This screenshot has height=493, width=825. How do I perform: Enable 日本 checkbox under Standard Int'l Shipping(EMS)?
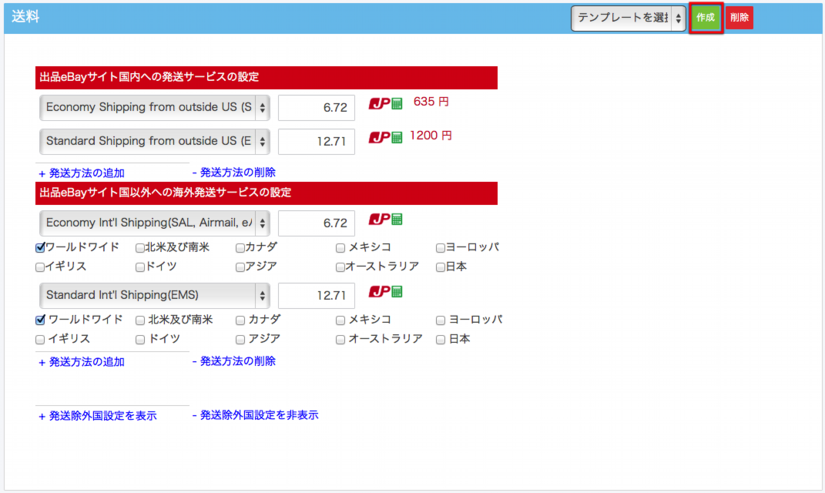click(441, 339)
